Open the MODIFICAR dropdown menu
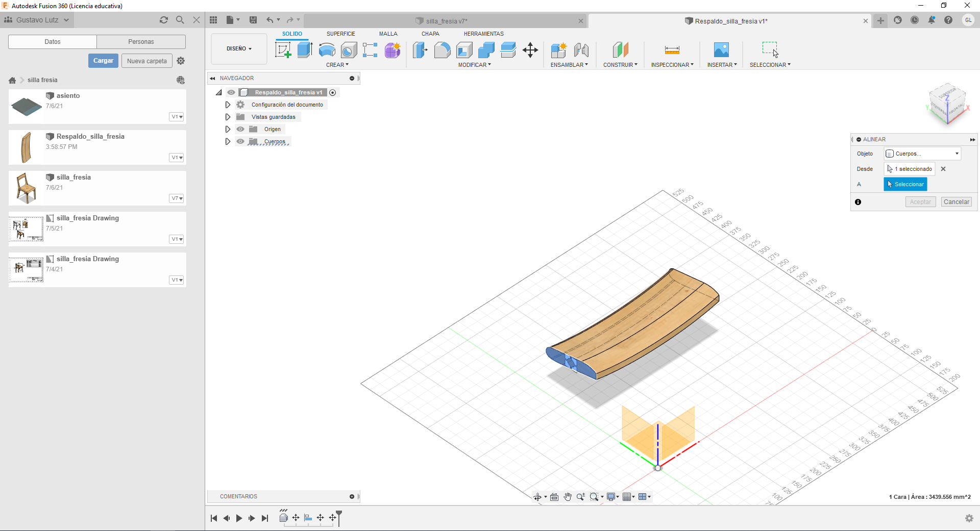 coord(474,65)
